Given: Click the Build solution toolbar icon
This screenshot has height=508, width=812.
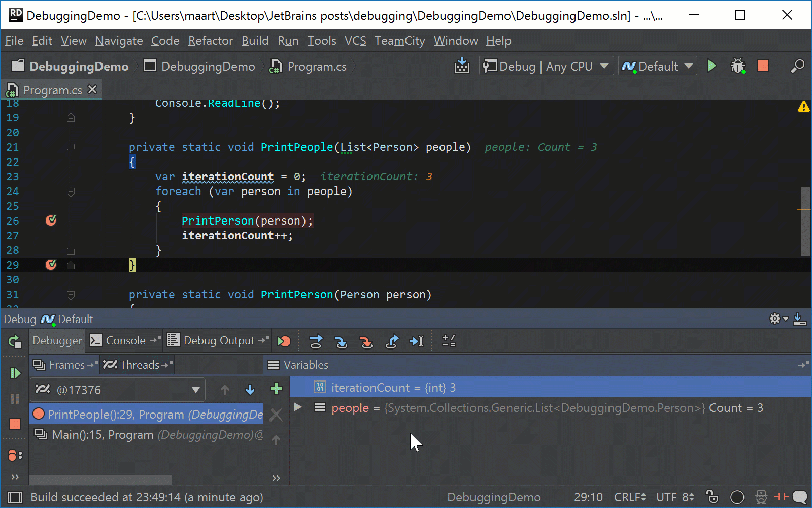Looking at the screenshot, I should coord(462,66).
